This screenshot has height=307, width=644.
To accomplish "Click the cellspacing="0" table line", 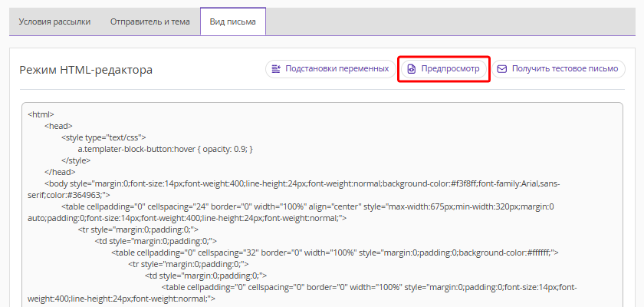I will (303, 292).
